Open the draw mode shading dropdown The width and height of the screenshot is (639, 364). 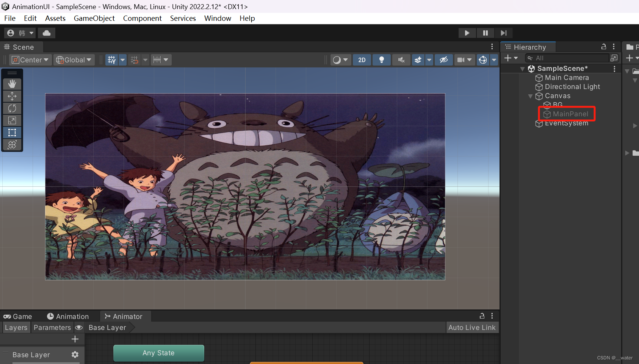point(340,60)
